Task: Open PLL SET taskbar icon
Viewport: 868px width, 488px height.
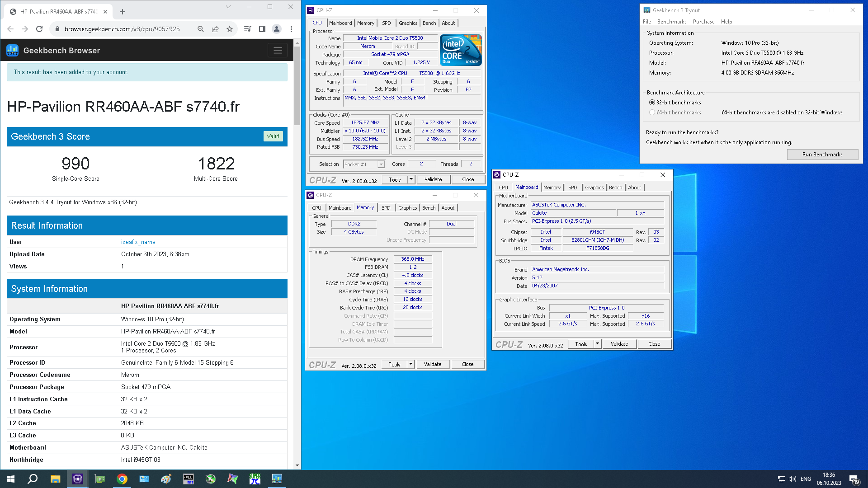Action: click(x=189, y=479)
